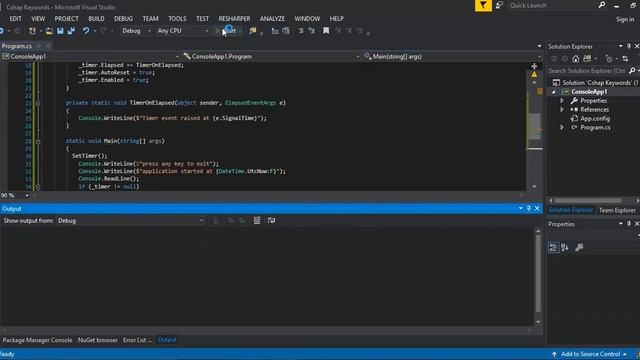
Task: Open the Package Manager Console tab
Action: tap(37, 340)
